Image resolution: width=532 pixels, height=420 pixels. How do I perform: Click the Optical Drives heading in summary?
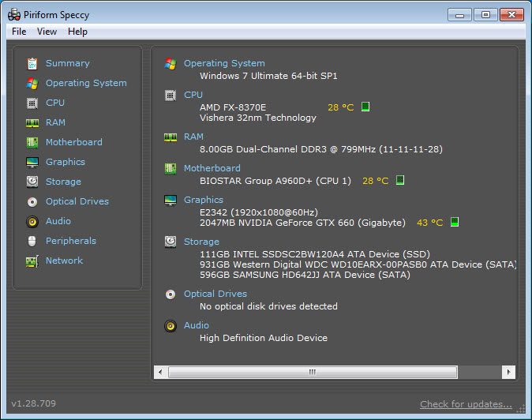(215, 294)
